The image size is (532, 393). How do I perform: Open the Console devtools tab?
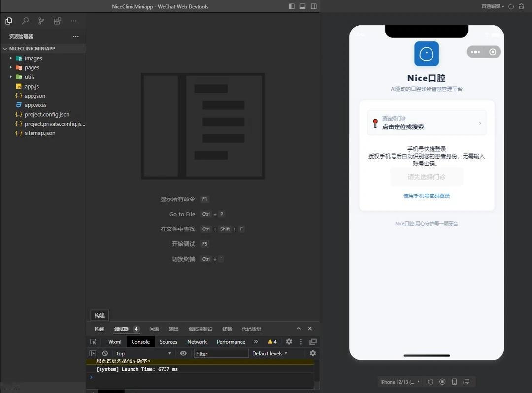(140, 342)
